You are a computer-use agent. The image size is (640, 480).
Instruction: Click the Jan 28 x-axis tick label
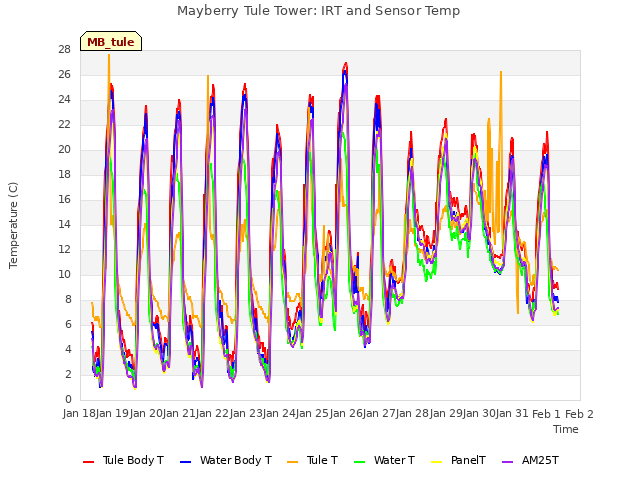413,414
